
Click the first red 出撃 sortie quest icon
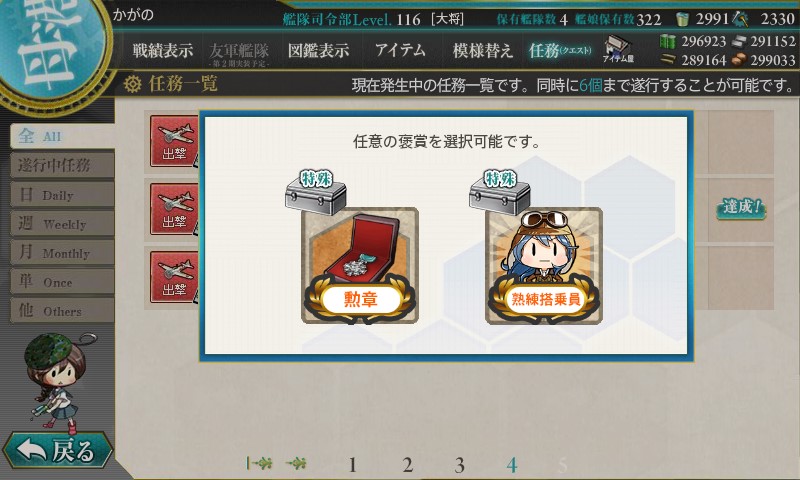coord(174,141)
